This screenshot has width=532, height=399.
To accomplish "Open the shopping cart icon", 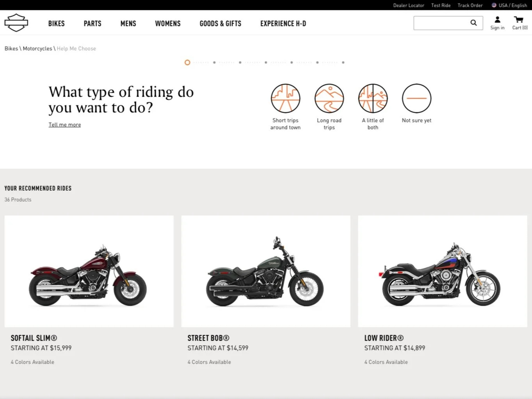I will tap(519, 20).
